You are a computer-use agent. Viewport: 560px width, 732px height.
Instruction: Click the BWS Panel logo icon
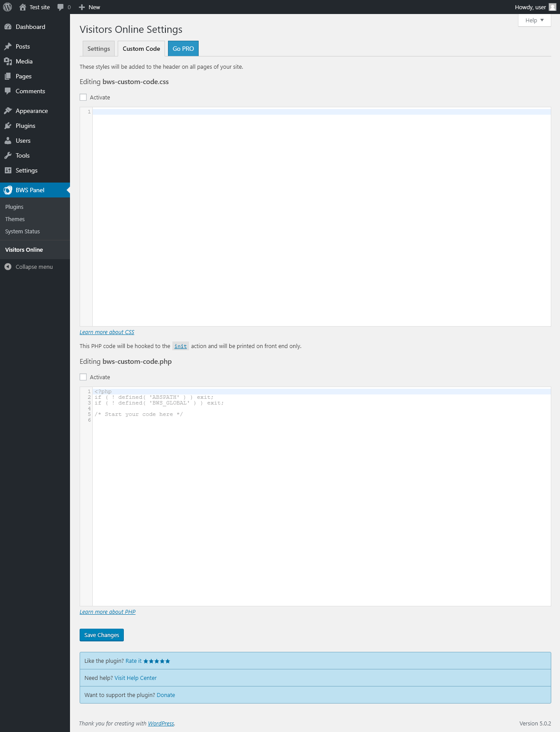click(x=8, y=190)
